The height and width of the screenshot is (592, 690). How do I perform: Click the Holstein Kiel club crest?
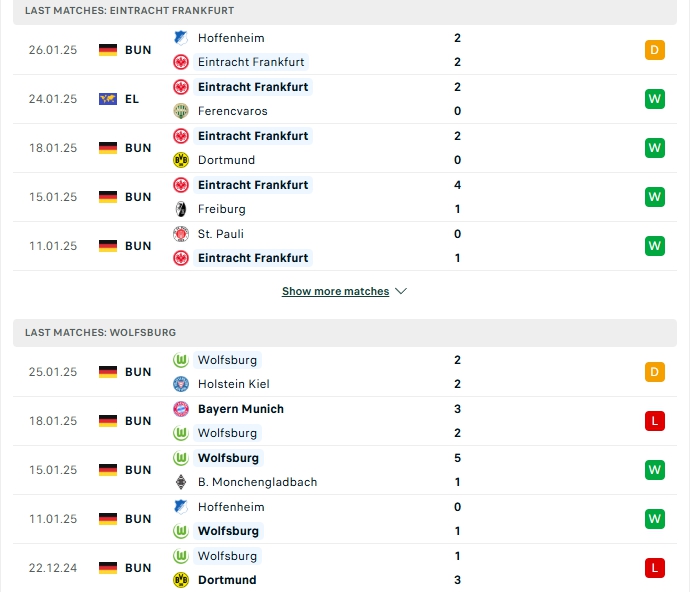pyautogui.click(x=180, y=384)
